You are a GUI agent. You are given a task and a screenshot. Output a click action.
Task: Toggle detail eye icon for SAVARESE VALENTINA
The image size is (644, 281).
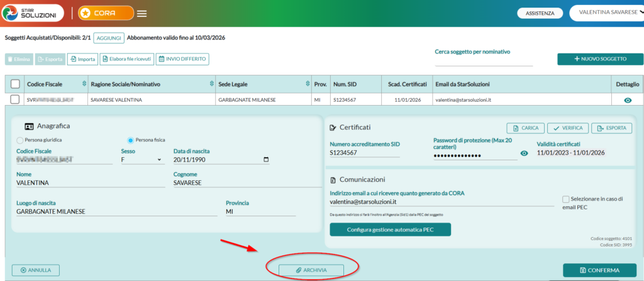(x=628, y=100)
